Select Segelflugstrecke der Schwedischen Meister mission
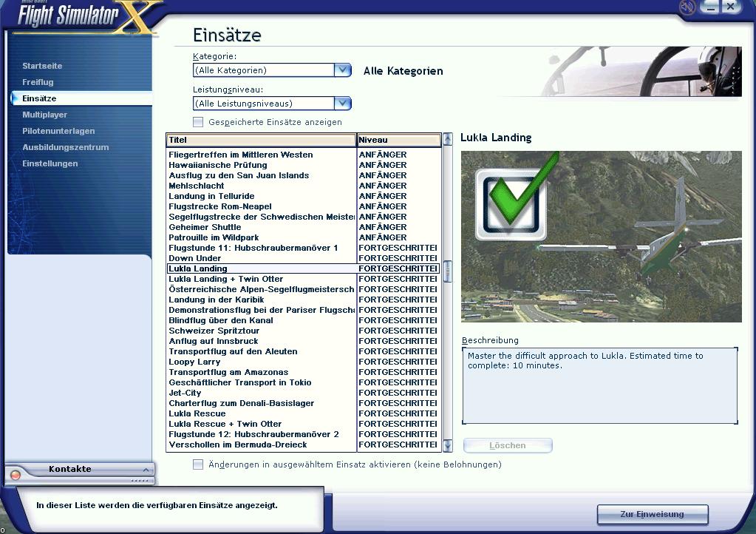The image size is (756, 534). tap(303, 217)
